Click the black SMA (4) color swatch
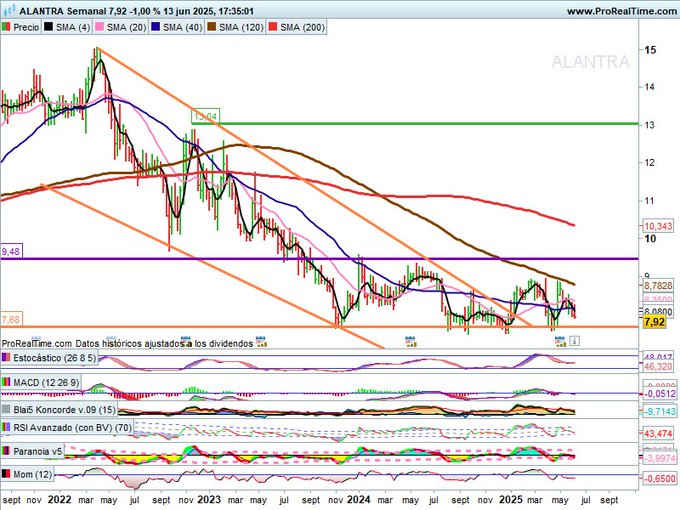Viewport: 680px width, 510px height. 48,27
